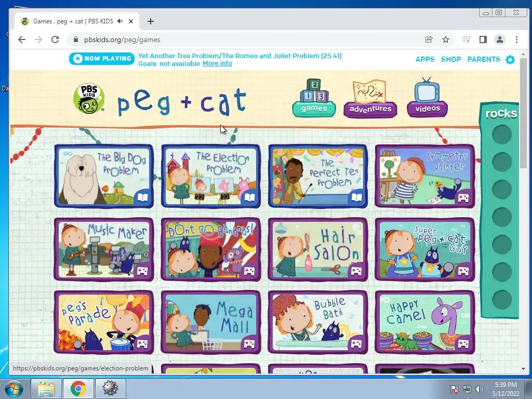Click the network tray icon
The width and height of the screenshot is (532, 399).
point(467,389)
